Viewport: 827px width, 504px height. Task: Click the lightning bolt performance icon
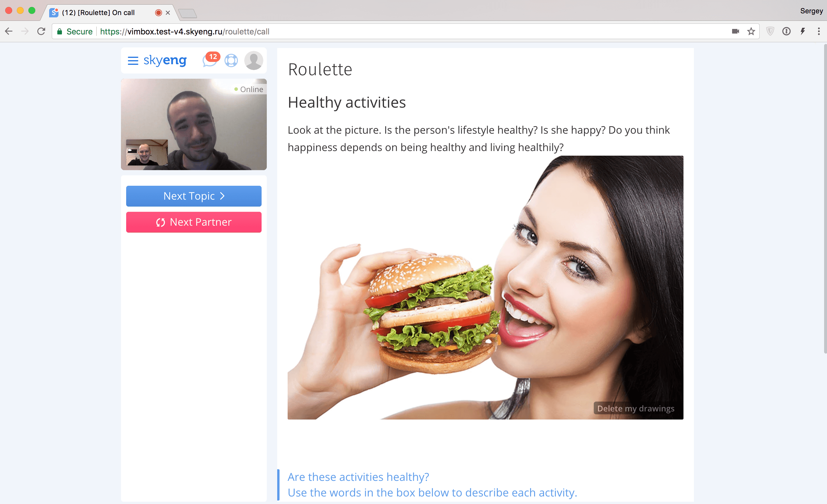(802, 31)
